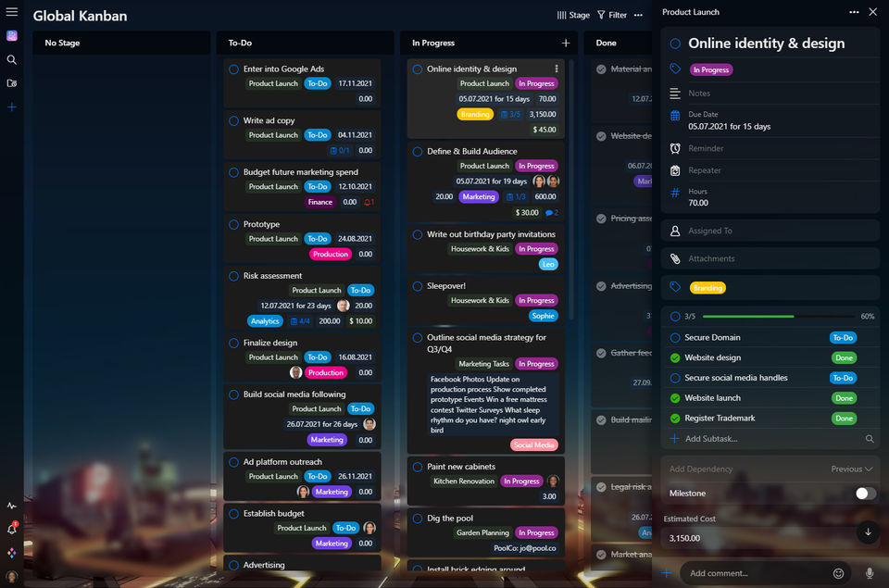Viewport: 889px width, 588px height.
Task: Open the activity pulse icon in sidebar
Action: point(11,506)
